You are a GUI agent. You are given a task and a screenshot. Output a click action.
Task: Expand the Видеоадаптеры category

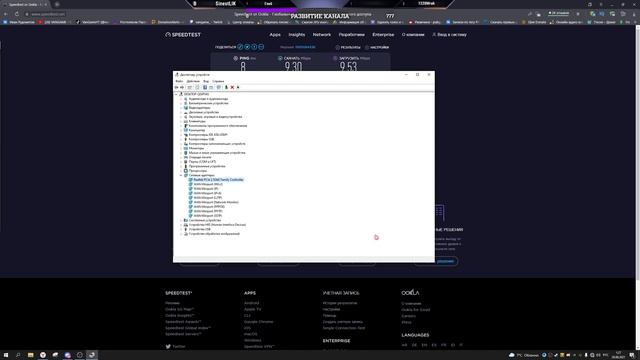click(181, 108)
